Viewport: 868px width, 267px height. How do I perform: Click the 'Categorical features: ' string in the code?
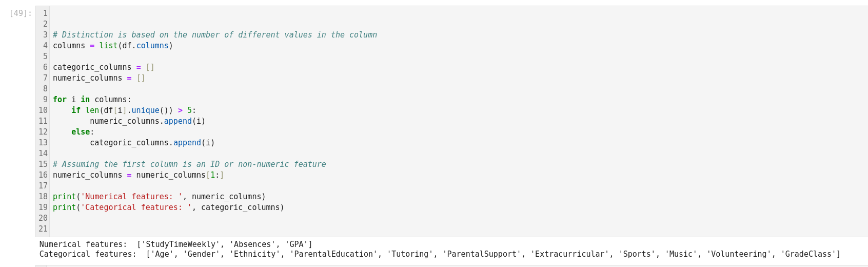click(x=136, y=207)
